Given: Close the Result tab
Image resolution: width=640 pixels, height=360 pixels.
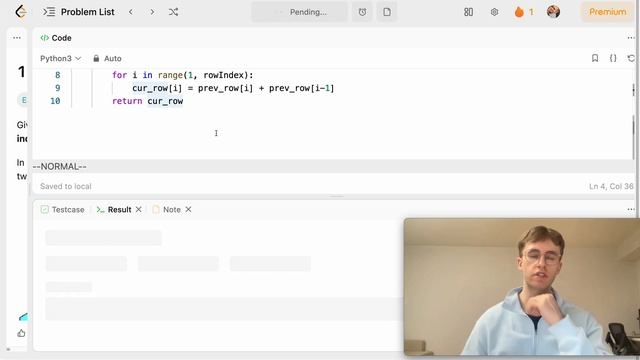Looking at the screenshot, I should [139, 209].
